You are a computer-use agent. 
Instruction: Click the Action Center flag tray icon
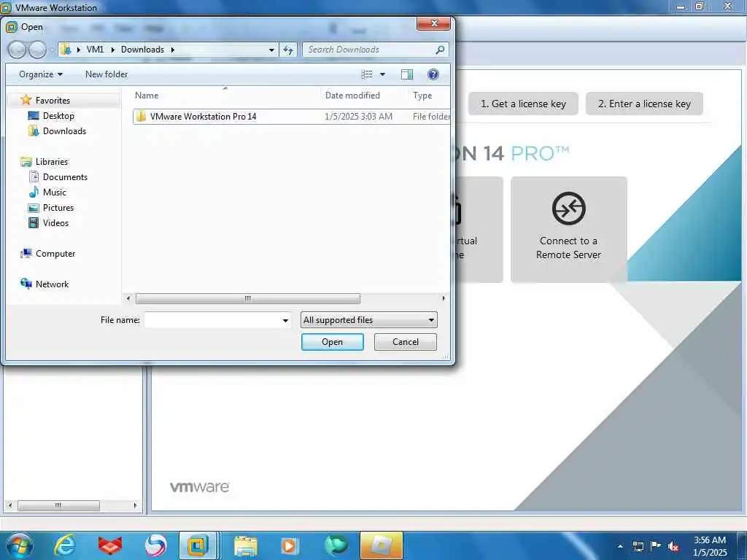click(x=656, y=545)
